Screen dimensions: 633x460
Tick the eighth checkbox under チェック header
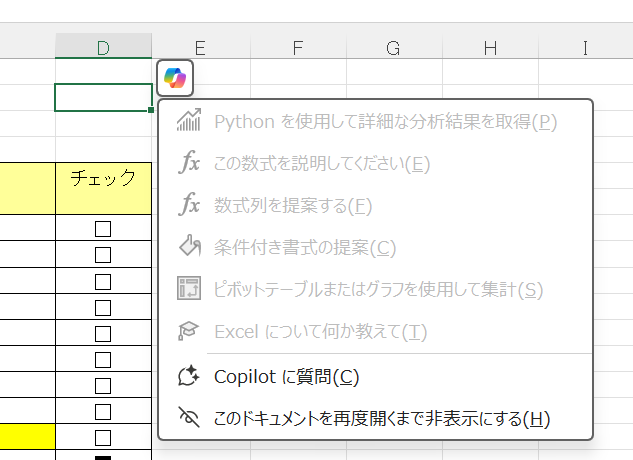[x=103, y=412]
